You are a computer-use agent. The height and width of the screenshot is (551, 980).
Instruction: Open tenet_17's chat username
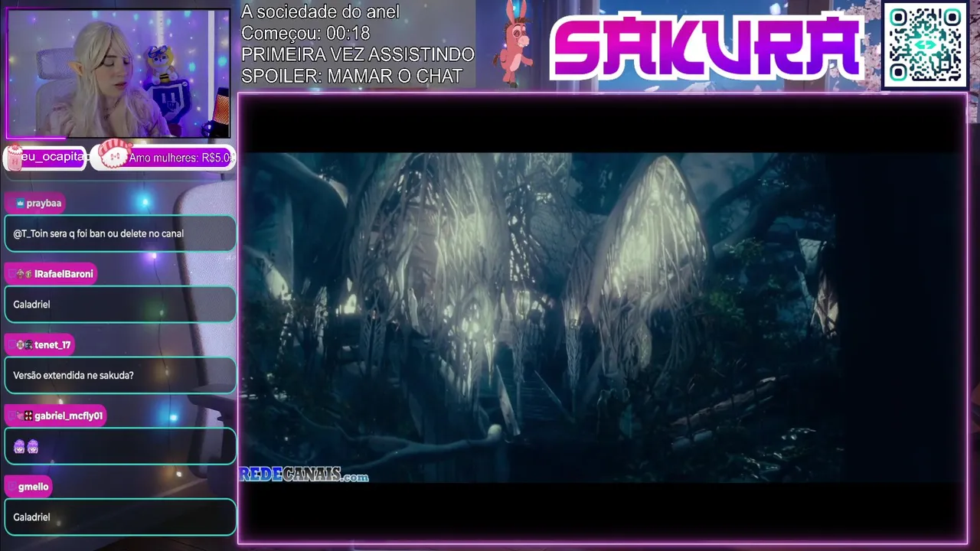[x=52, y=345]
